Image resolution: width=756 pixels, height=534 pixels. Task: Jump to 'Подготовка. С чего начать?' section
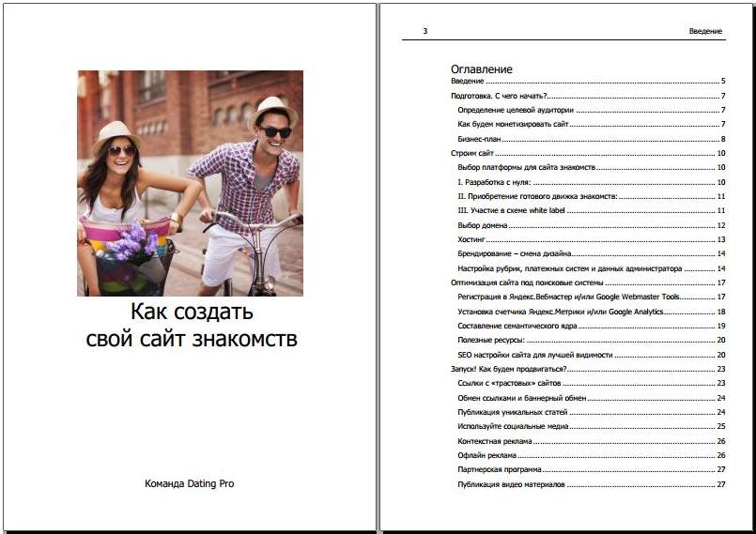[x=499, y=96]
